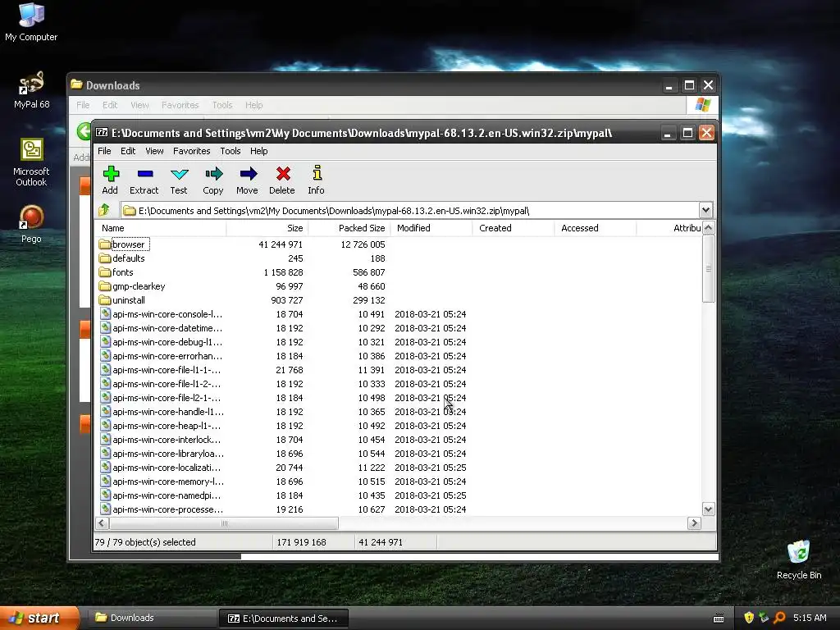Sort by the Modified column header
The image size is (840, 630).
[x=431, y=228]
